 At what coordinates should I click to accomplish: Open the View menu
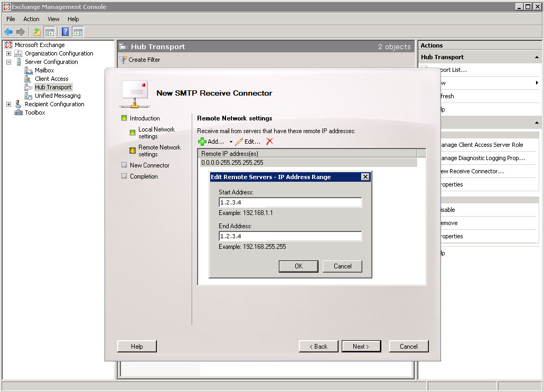click(x=53, y=19)
